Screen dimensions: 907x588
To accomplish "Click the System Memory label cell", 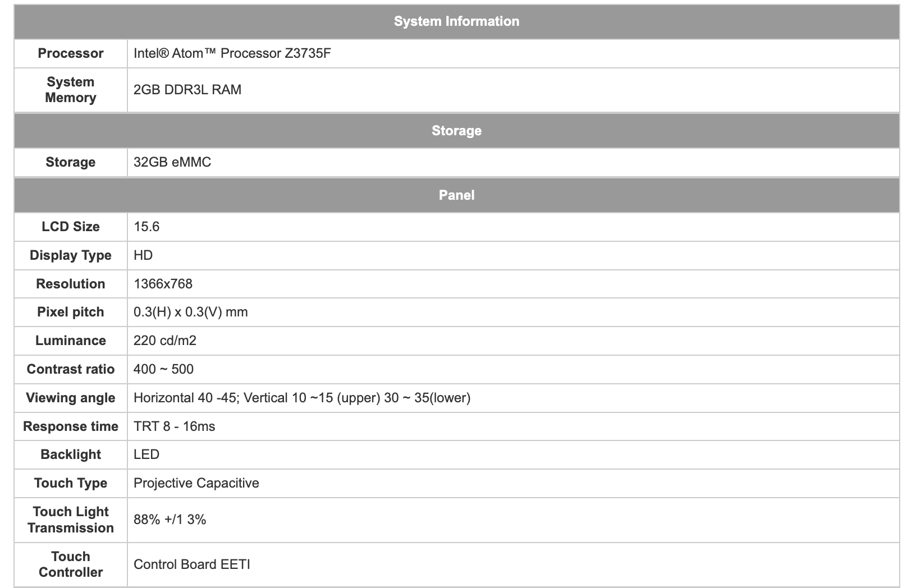I will pos(71,90).
